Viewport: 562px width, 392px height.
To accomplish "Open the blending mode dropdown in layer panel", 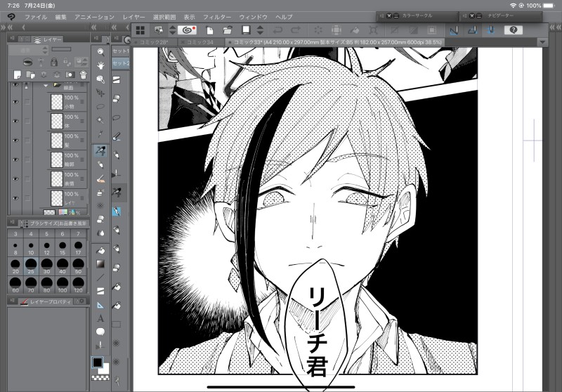I will [28, 51].
